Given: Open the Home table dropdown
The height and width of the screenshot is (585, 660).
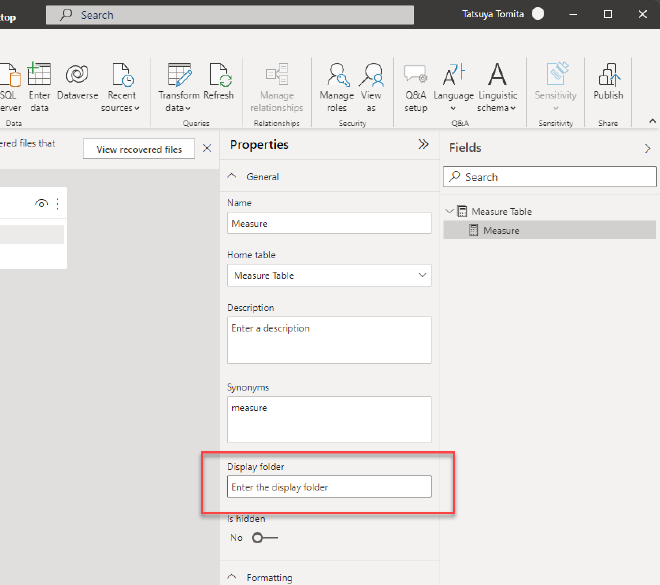Looking at the screenshot, I should coord(329,275).
